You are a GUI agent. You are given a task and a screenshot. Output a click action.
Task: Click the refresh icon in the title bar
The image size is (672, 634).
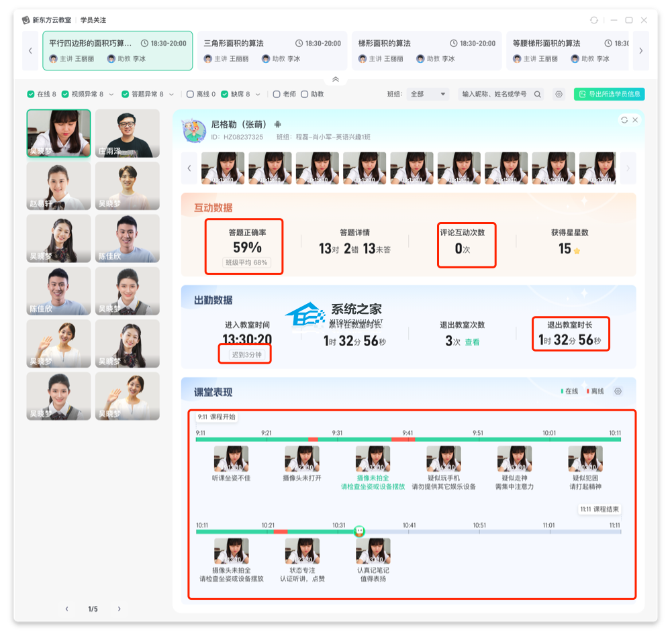594,20
